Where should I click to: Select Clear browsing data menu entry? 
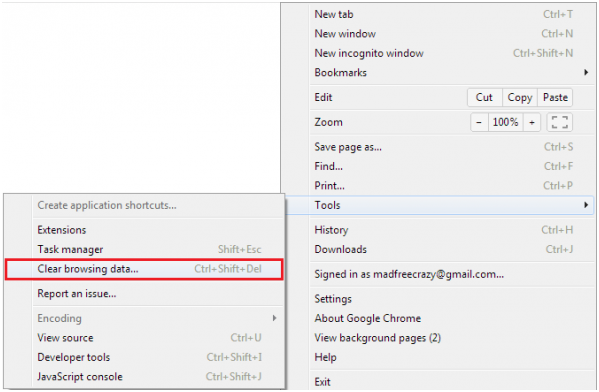point(144,269)
